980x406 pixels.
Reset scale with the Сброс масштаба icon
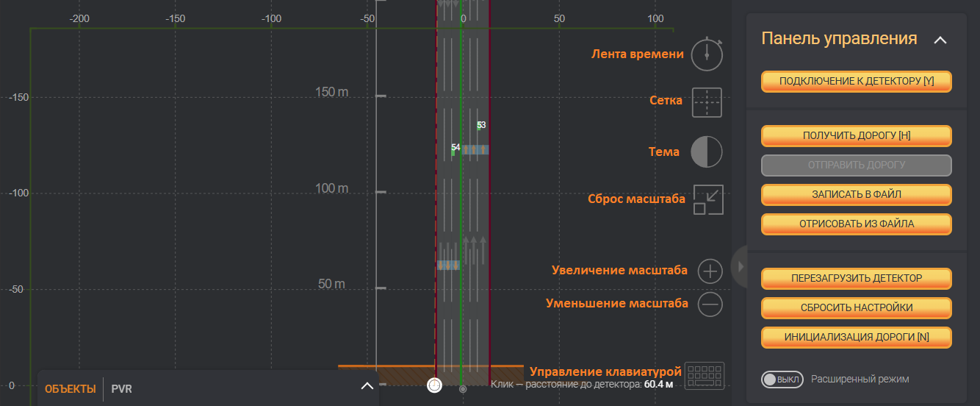(x=709, y=199)
